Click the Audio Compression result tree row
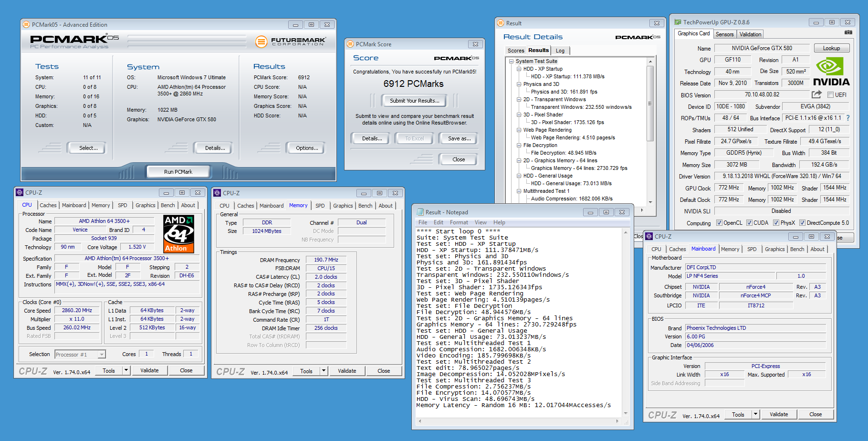 coord(572,199)
